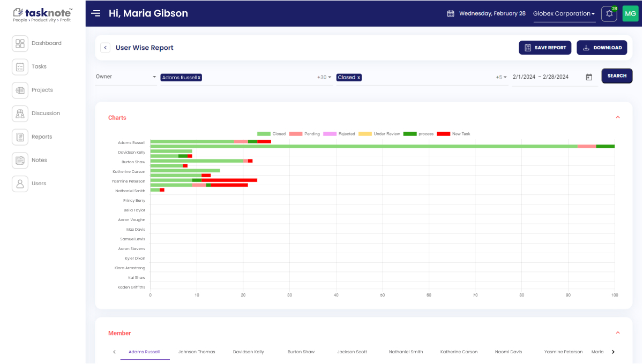Toggle the hamburger menu icon
The width and height of the screenshot is (643, 364).
pyautogui.click(x=96, y=13)
